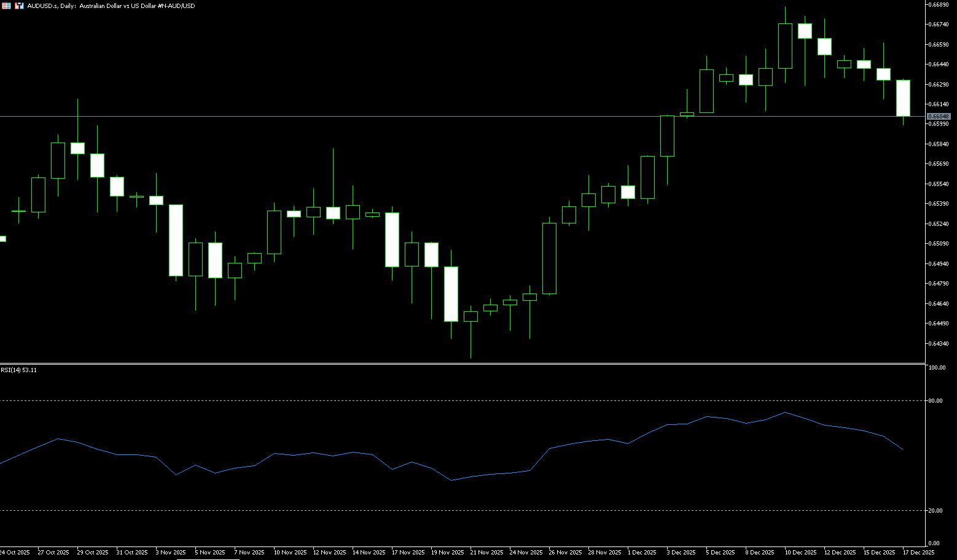Click the one-click trading panel icon
957x560 pixels.
point(18,6)
